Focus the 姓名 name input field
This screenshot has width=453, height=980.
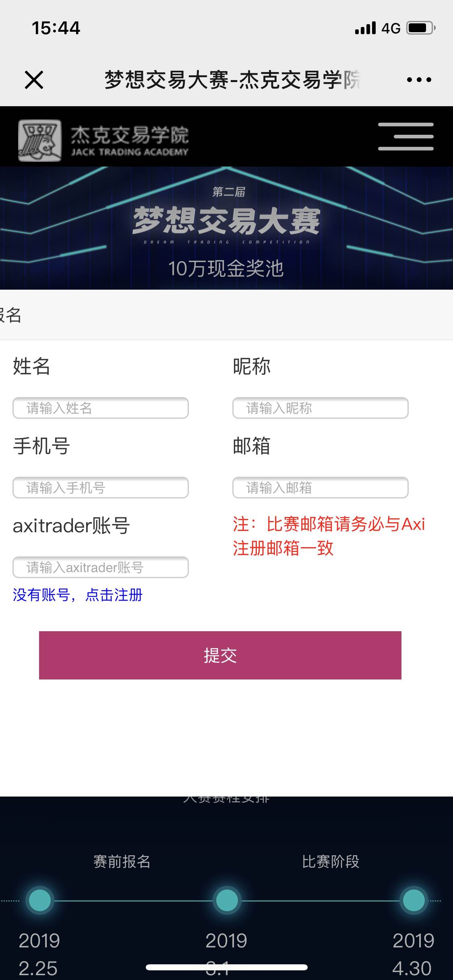pyautogui.click(x=101, y=408)
